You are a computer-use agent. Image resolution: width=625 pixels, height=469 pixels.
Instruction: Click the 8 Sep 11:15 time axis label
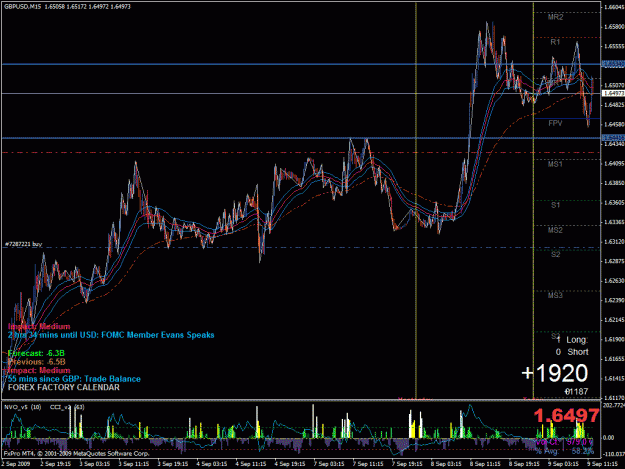[x=485, y=464]
